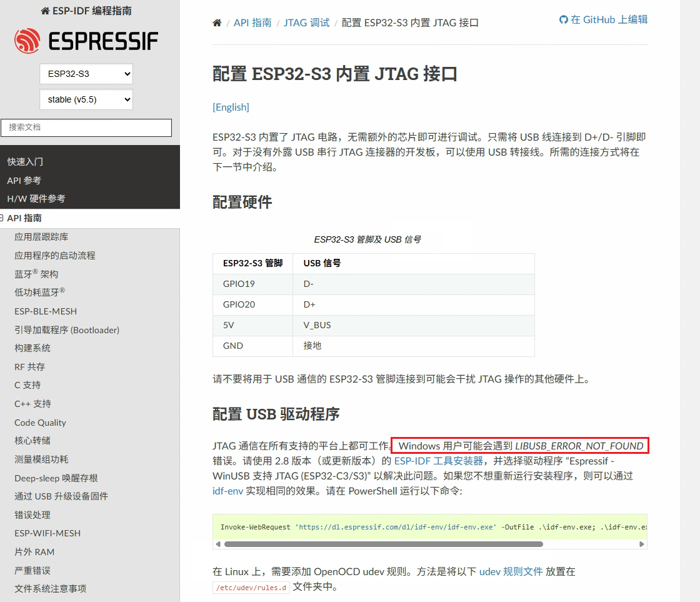
Task: Open 应用程序的启动流程 sidebar item
Action: [55, 256]
